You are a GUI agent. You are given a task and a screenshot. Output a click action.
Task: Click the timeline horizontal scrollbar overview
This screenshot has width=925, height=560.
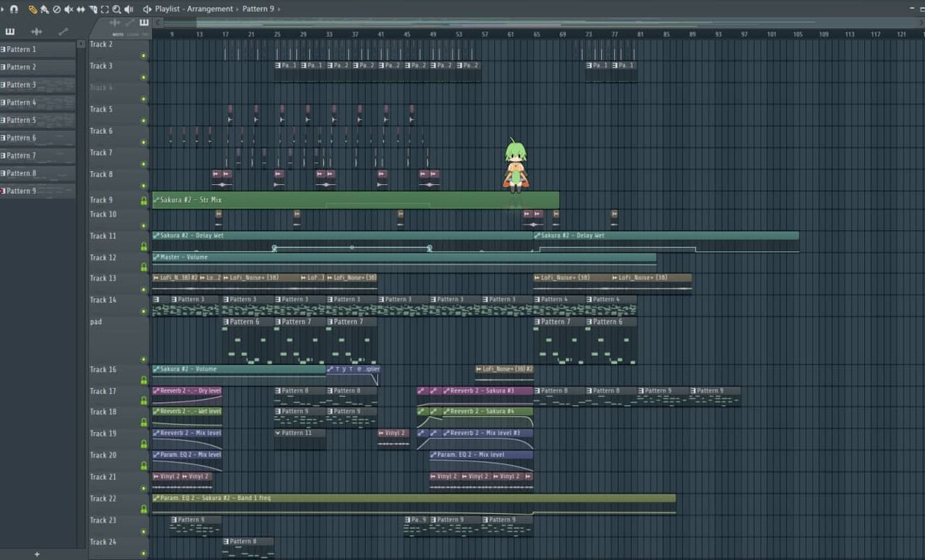pyautogui.click(x=539, y=22)
